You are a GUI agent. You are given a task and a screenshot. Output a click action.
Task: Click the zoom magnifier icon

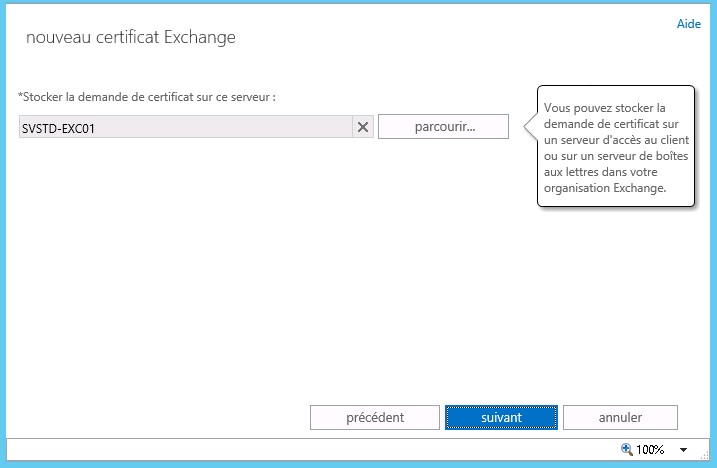tap(626, 449)
